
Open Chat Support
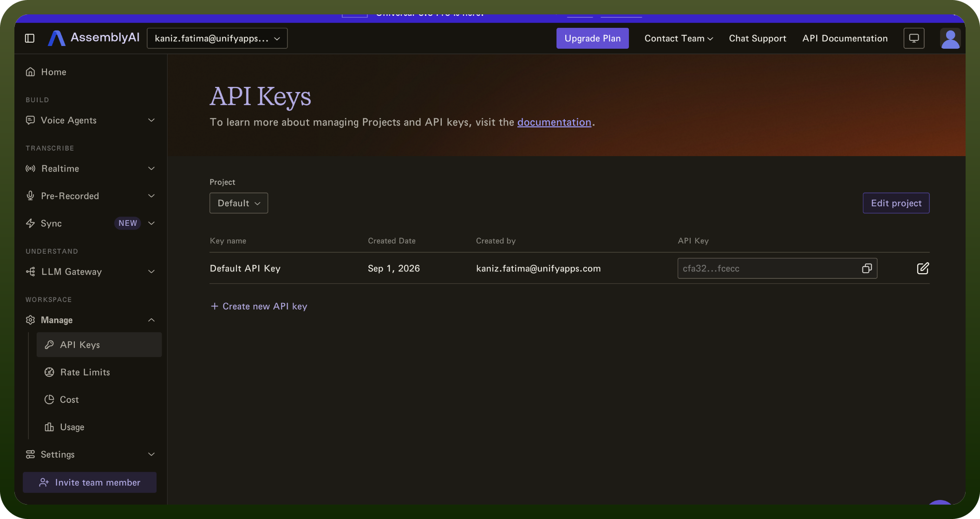758,39
